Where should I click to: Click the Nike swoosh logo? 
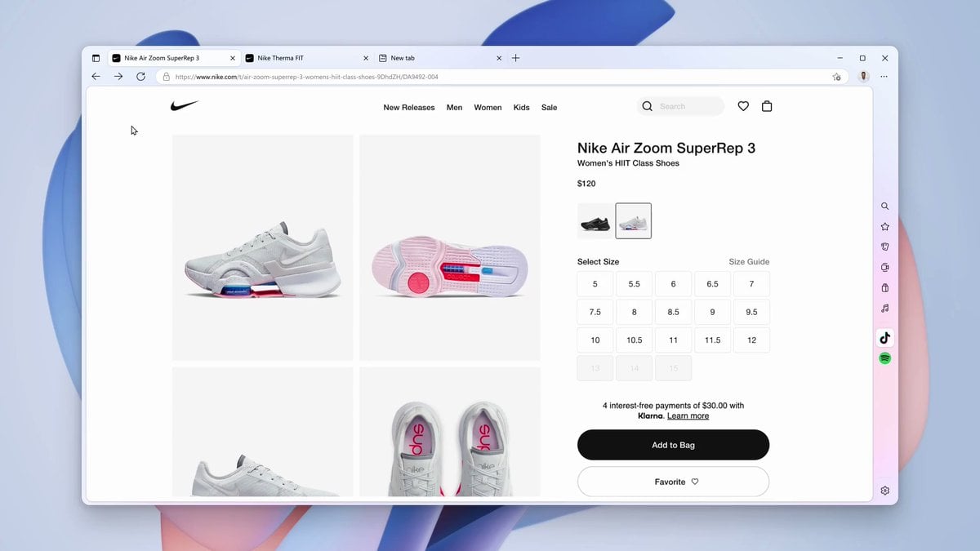pyautogui.click(x=185, y=105)
